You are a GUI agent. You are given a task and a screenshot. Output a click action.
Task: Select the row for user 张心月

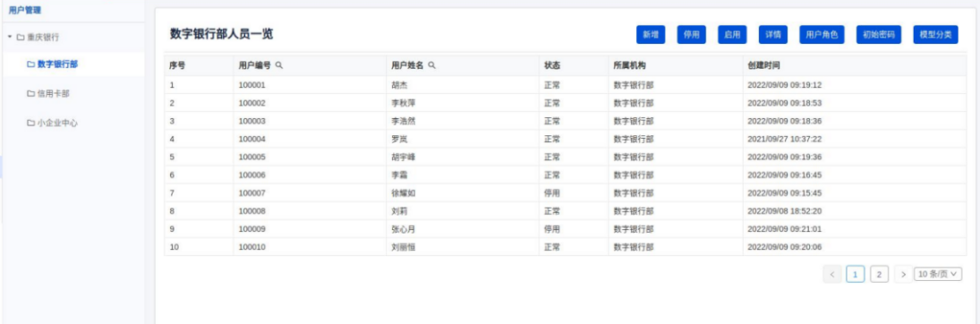click(565, 229)
